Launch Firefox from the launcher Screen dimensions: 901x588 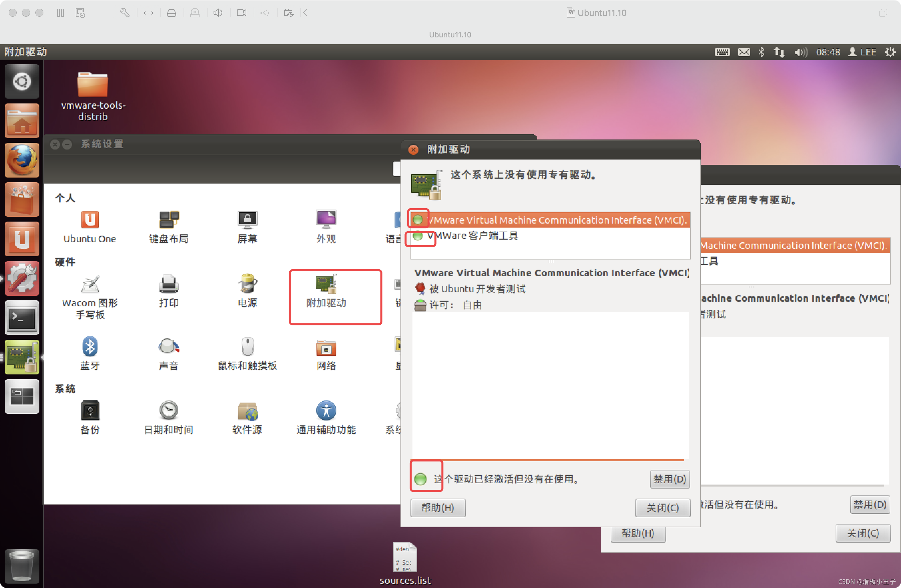[x=22, y=160]
